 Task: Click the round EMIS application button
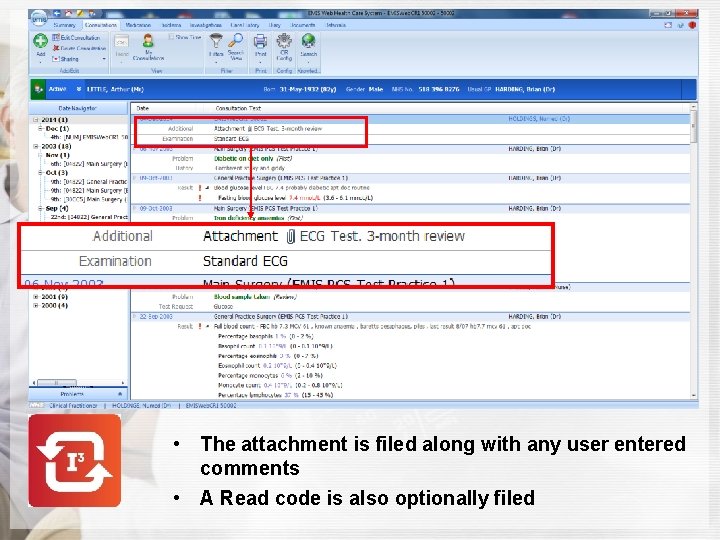point(39,18)
